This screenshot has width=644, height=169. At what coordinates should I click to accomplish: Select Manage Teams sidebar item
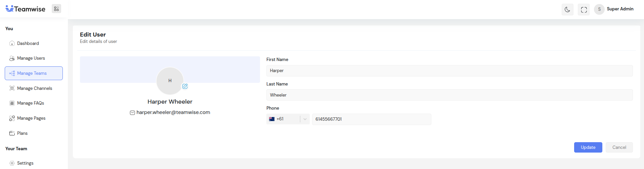pos(34,73)
